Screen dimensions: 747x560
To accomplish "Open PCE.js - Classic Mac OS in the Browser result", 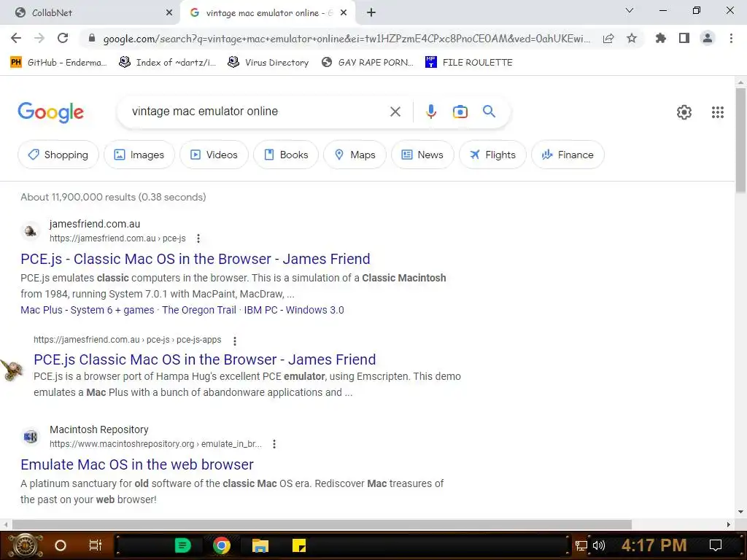I will [196, 259].
